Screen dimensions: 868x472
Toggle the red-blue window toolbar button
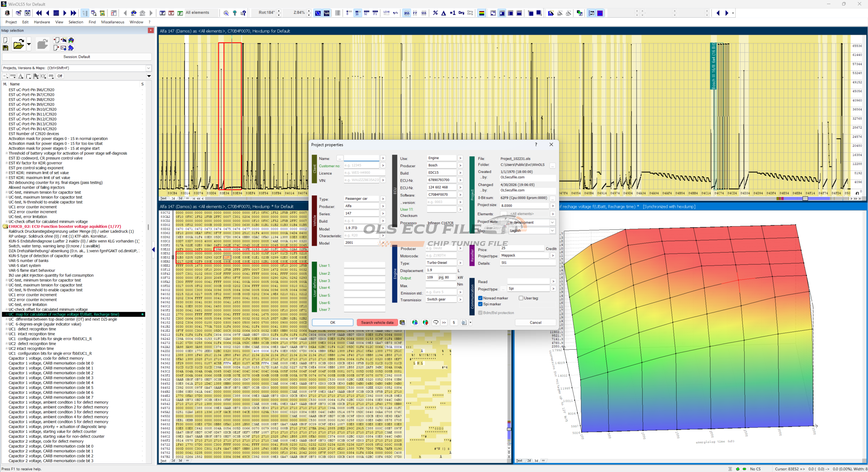[600, 13]
